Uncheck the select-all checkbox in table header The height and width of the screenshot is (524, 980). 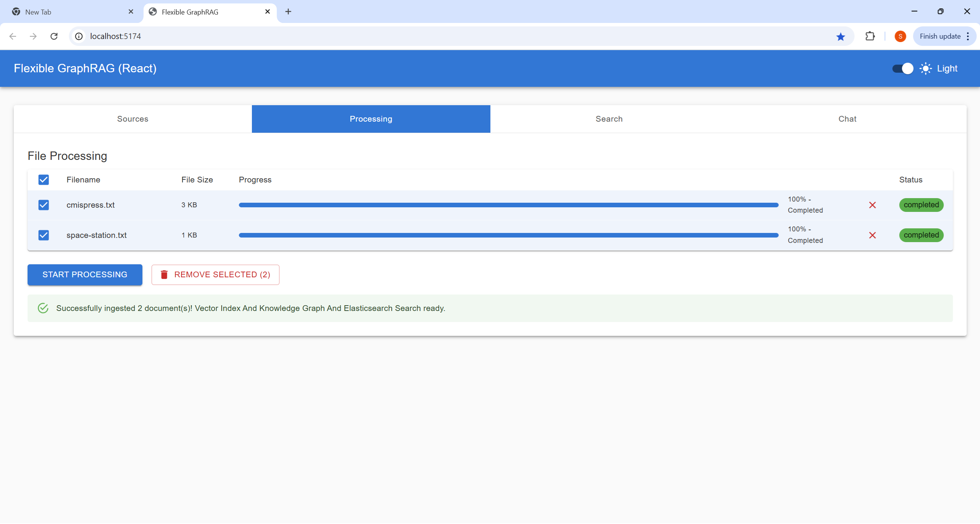(x=44, y=180)
